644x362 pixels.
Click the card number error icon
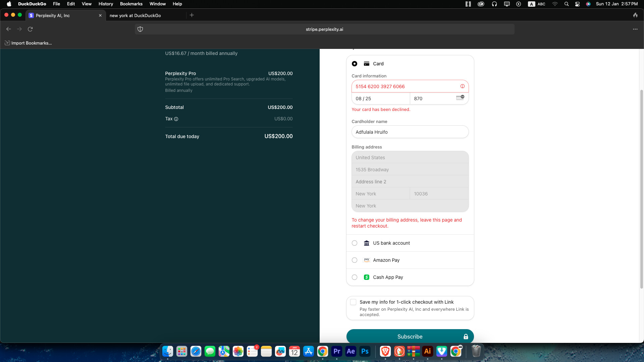tap(463, 86)
